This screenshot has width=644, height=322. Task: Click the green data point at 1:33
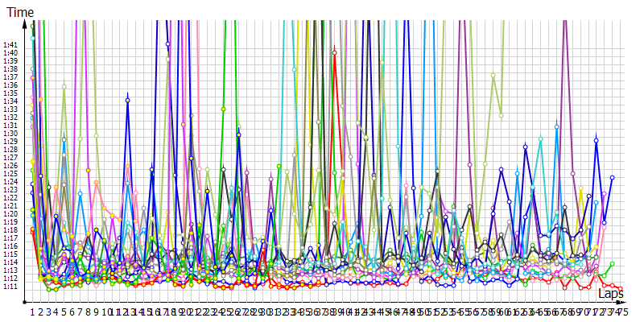(x=223, y=109)
